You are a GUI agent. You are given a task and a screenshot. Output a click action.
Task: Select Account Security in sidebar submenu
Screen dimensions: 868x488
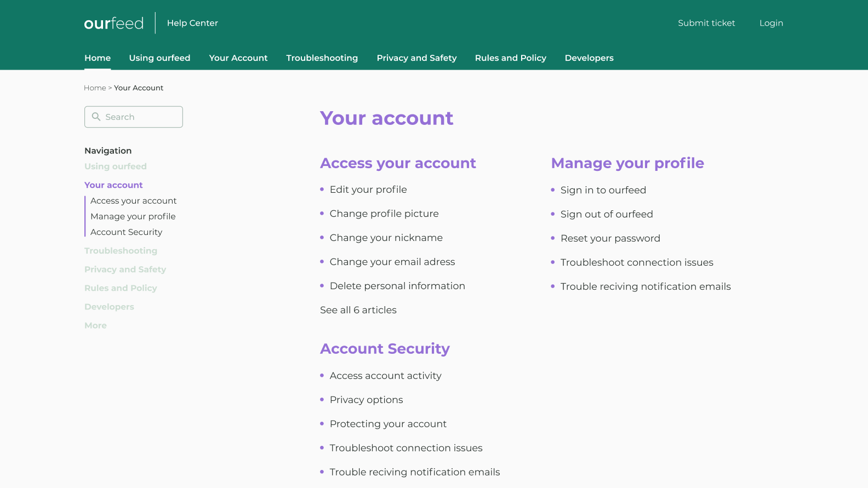[x=126, y=232]
